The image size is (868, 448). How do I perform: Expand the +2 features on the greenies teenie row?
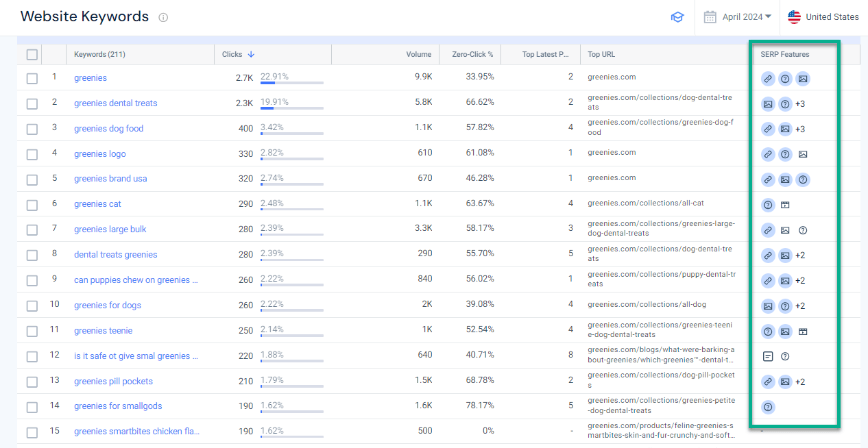[802, 332]
